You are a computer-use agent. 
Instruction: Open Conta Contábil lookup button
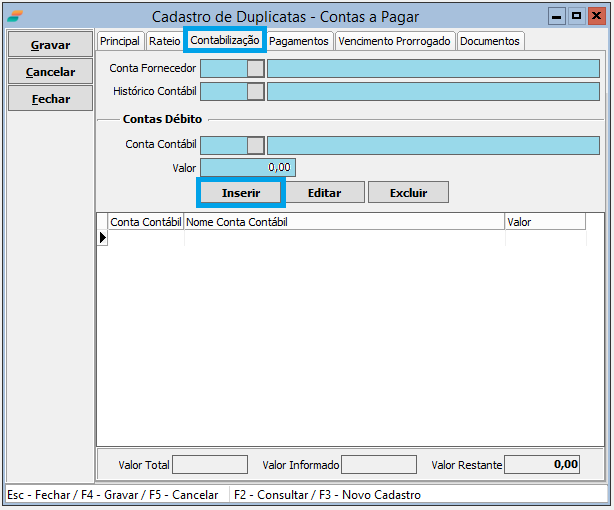coord(256,145)
